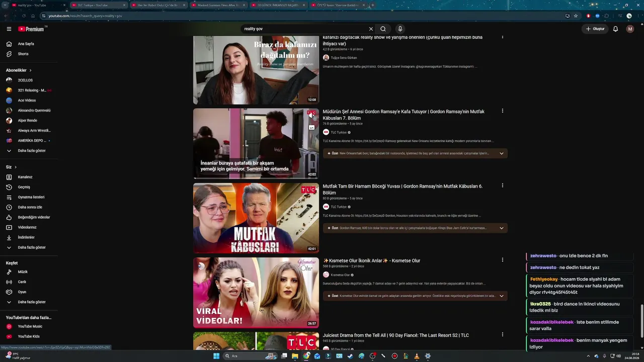Open Kısmetse Olur İkonik Anlar thumbnail
Viewport: 644px width, 362px height.
pyautogui.click(x=256, y=293)
